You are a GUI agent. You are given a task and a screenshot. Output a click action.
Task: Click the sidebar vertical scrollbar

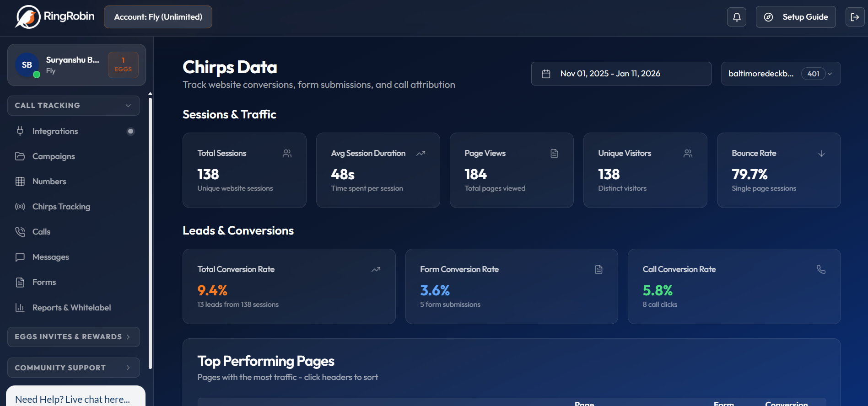coord(150,229)
